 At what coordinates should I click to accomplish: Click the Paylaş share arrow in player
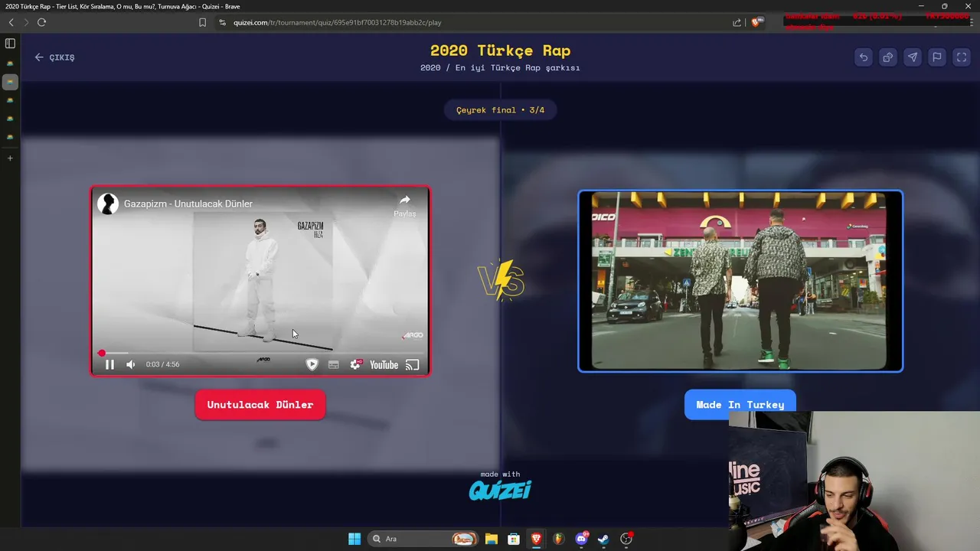tap(405, 205)
